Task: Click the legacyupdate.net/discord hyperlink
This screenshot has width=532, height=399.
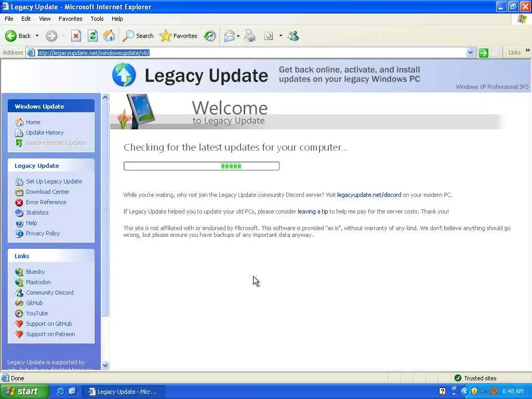Action: point(369,195)
